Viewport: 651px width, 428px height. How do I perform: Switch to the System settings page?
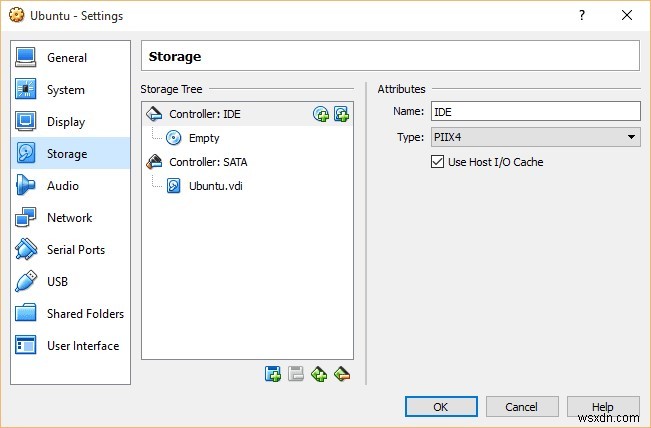pyautogui.click(x=65, y=90)
